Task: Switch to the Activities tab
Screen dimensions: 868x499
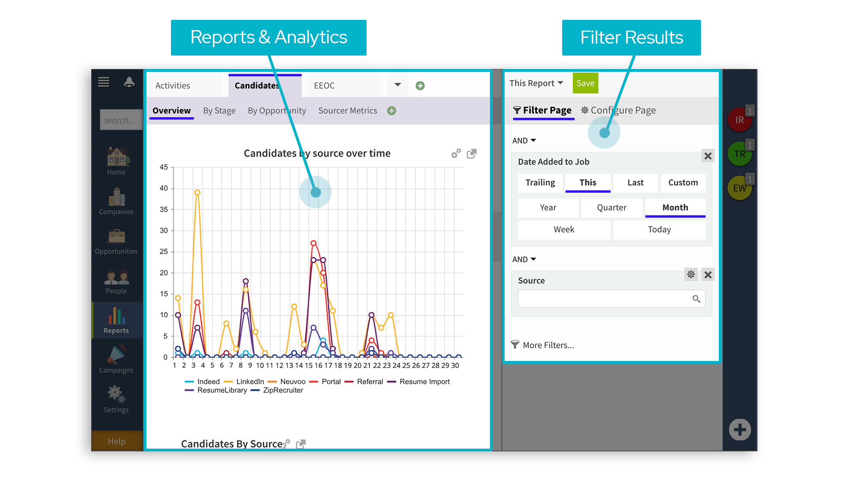Action: (173, 86)
